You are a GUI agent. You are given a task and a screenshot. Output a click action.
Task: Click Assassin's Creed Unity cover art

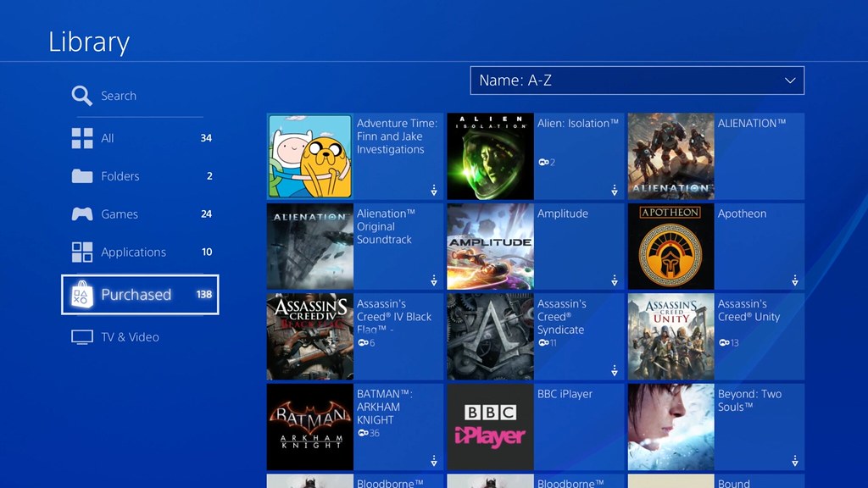(670, 336)
